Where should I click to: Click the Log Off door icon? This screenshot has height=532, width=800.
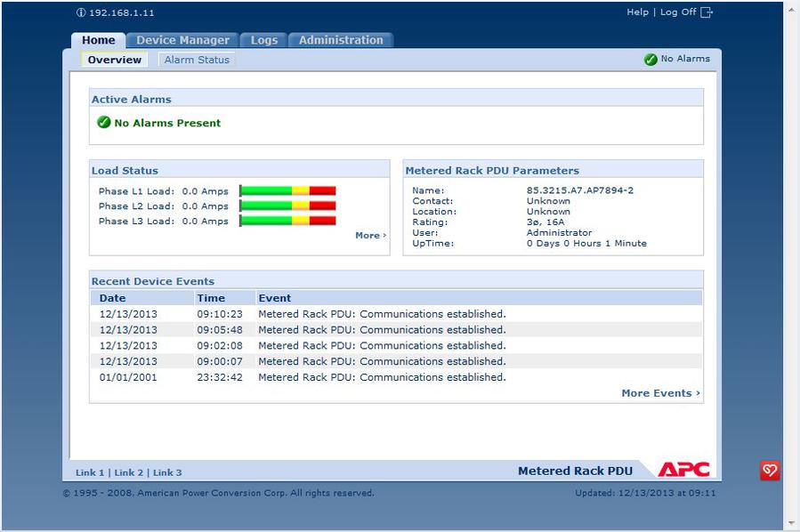(x=707, y=12)
